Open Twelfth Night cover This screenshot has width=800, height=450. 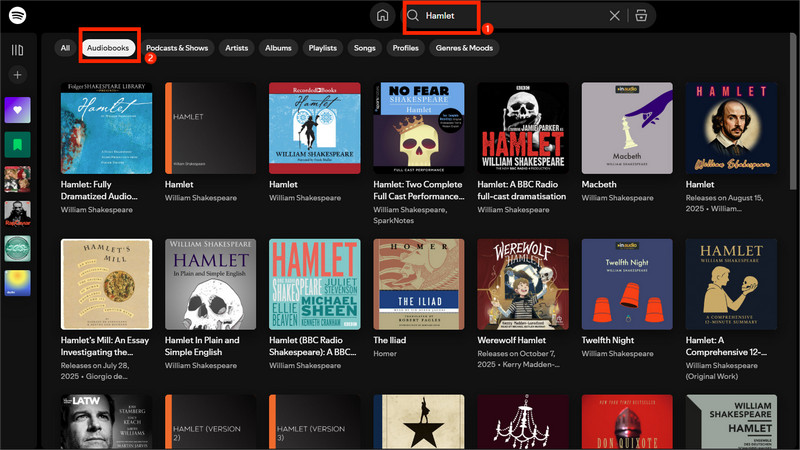[x=627, y=284]
